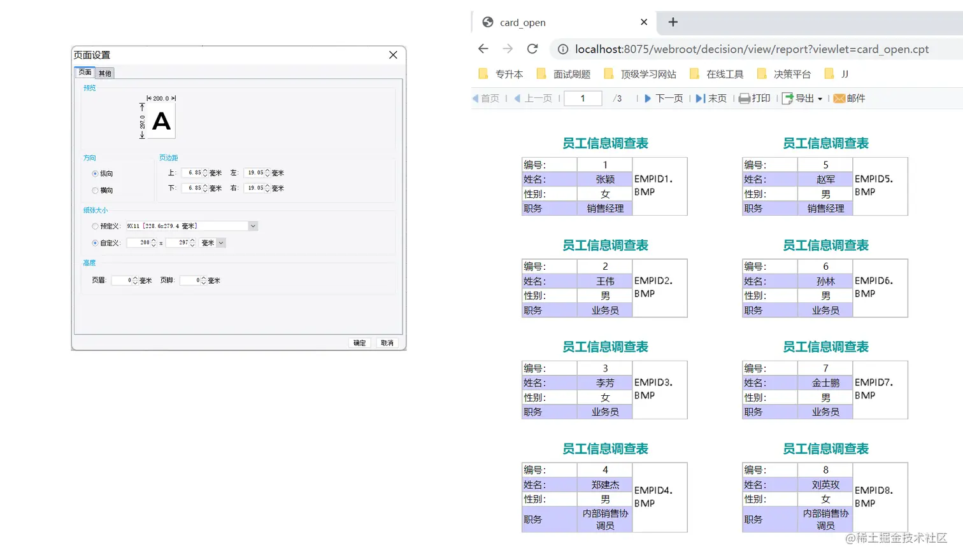Go back using the browser back arrow
Viewport: 963px width, 560px height.
click(x=483, y=49)
